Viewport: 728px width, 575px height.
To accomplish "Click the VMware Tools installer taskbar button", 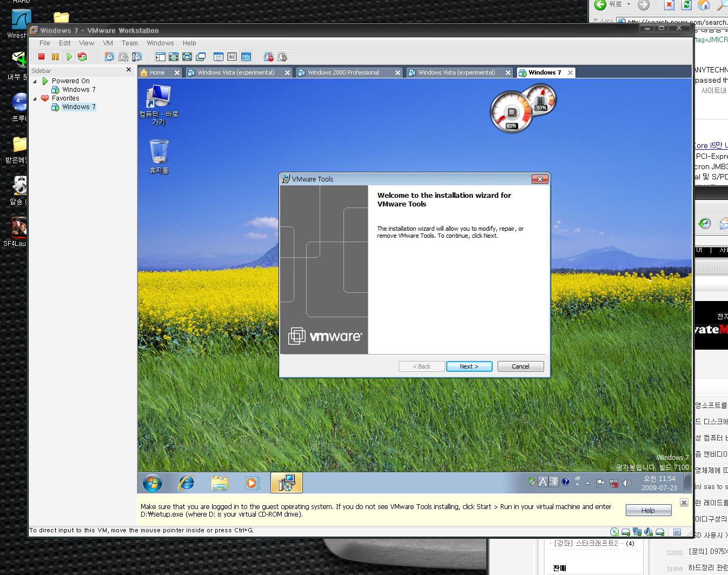I will click(x=286, y=483).
